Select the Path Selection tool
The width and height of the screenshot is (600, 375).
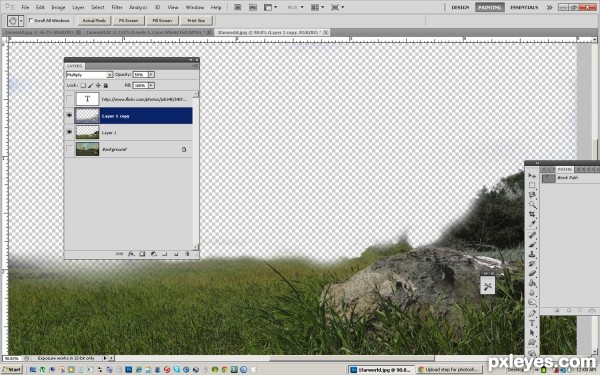(532, 333)
